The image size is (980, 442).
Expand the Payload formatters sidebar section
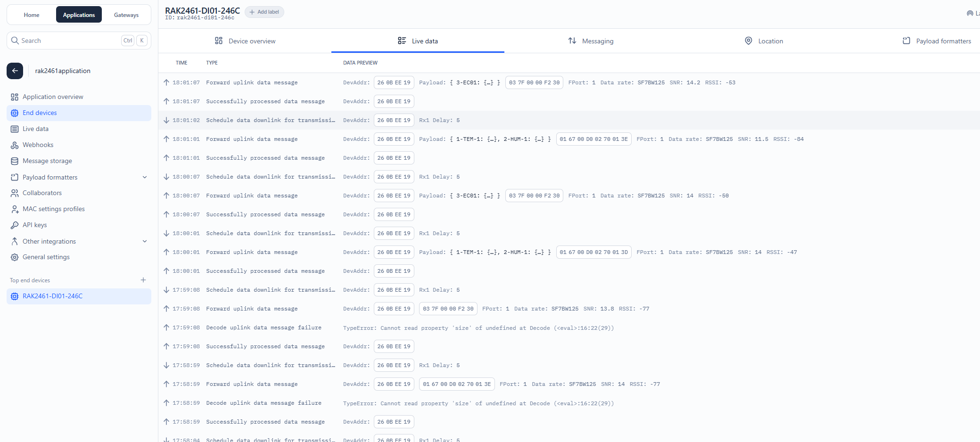click(145, 177)
